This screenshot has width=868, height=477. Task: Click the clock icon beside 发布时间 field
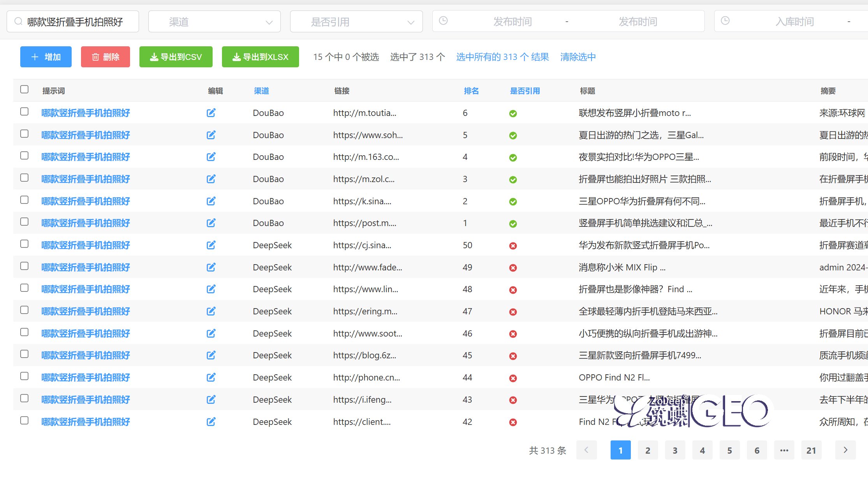(x=443, y=21)
